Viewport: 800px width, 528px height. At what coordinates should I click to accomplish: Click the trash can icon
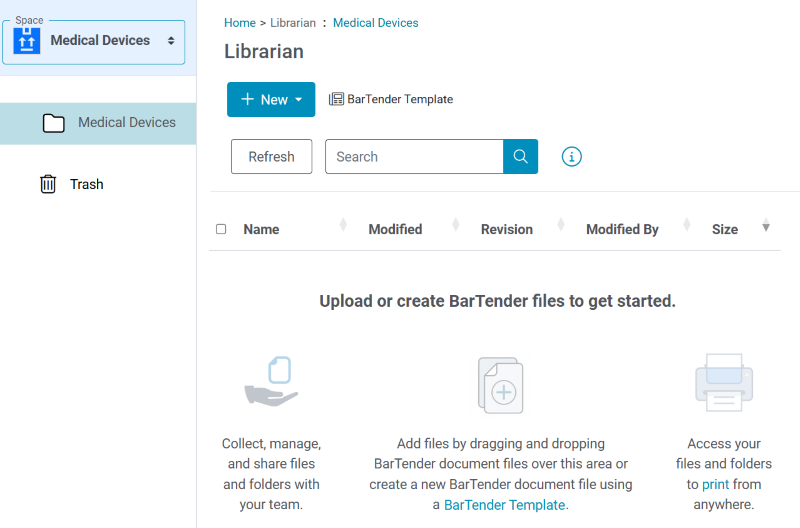coord(48,184)
